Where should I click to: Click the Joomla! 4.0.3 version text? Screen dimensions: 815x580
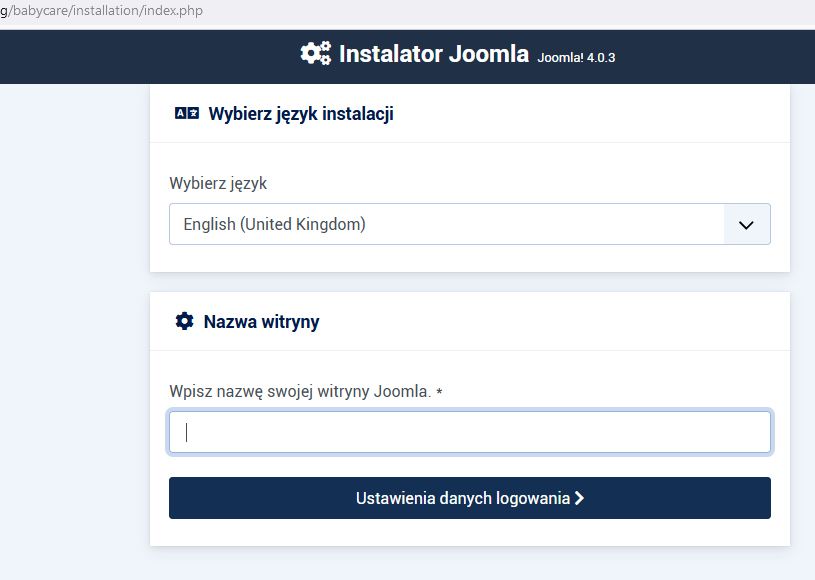(x=576, y=57)
